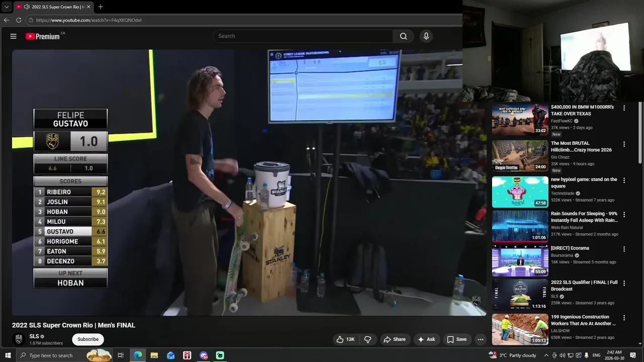Image resolution: width=644 pixels, height=362 pixels.
Task: Open options for BMW M1000RR's video
Action: (624, 108)
